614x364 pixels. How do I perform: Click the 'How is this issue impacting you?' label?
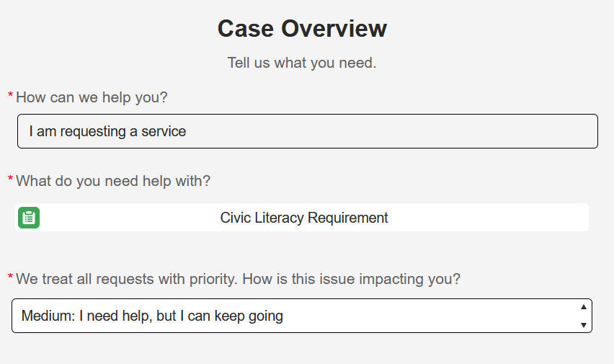pos(351,279)
